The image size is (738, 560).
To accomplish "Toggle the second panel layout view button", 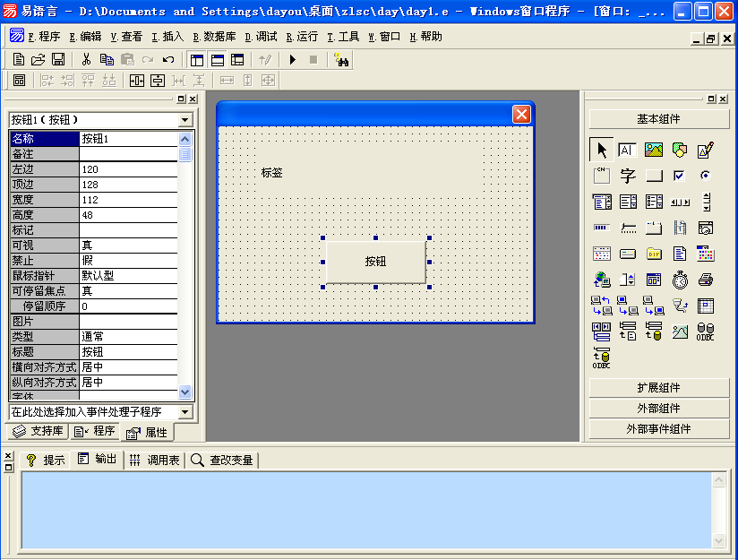I will tap(218, 60).
